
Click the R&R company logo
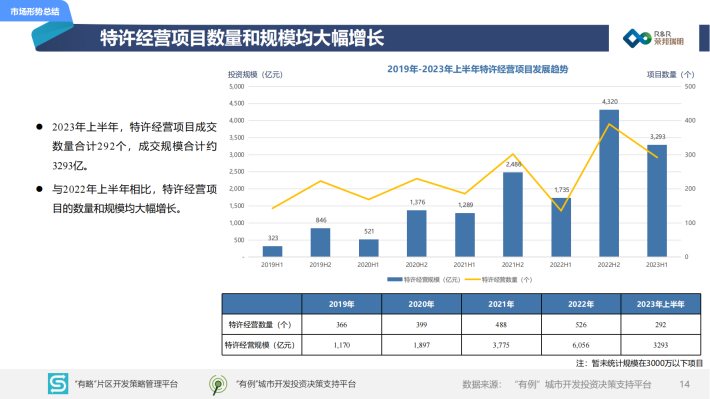[x=653, y=38]
